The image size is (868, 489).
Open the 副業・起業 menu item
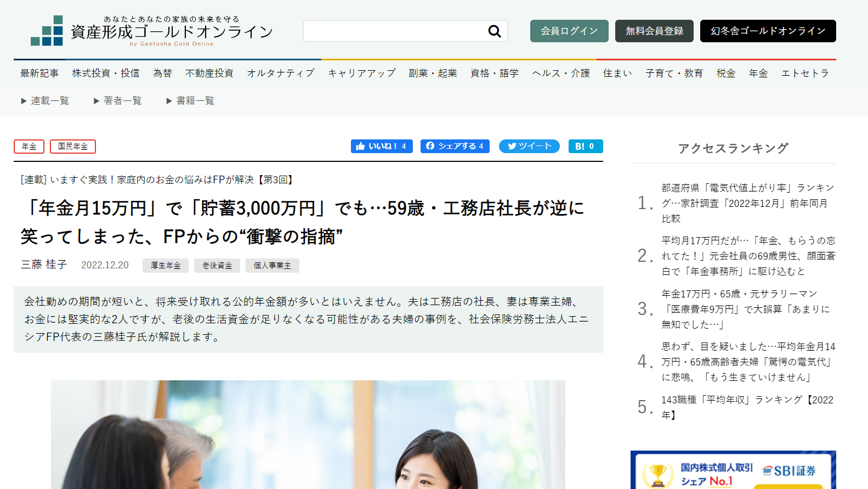(433, 73)
